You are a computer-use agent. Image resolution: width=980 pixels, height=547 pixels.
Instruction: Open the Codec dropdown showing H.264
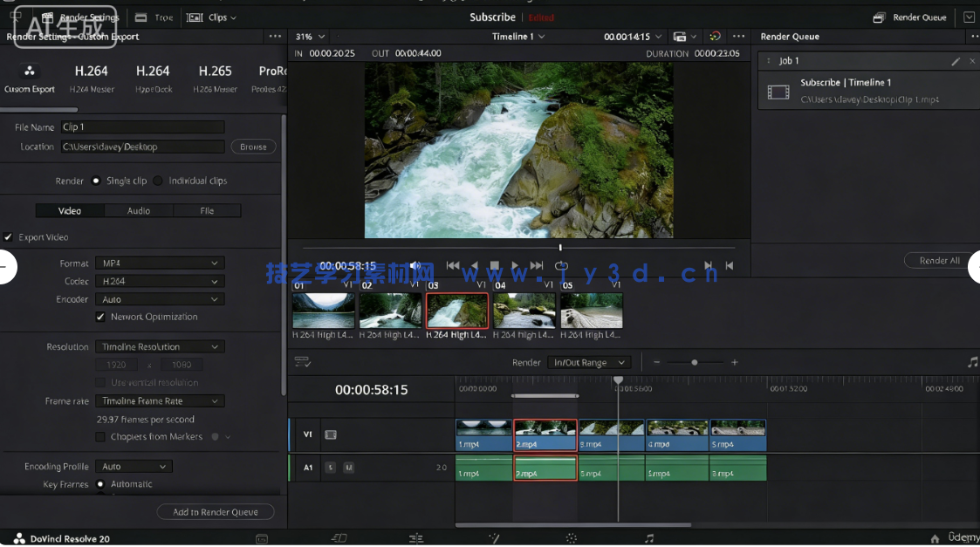pos(161,281)
